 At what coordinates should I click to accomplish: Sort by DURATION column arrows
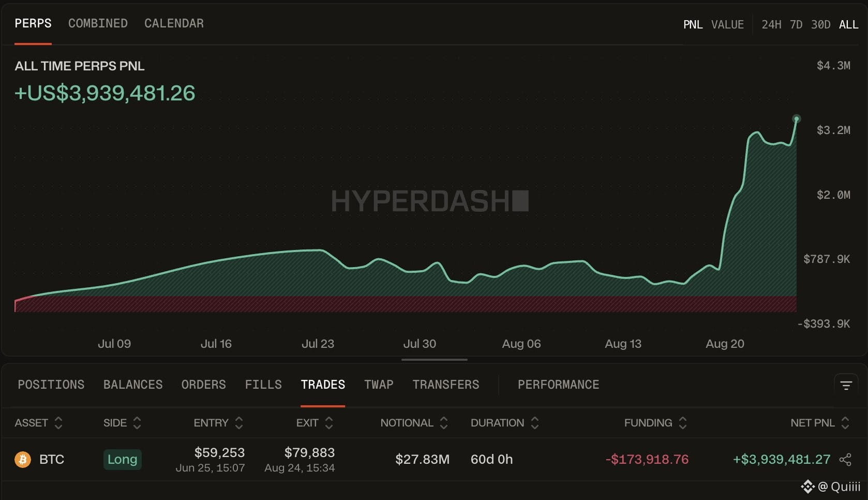[x=535, y=423]
